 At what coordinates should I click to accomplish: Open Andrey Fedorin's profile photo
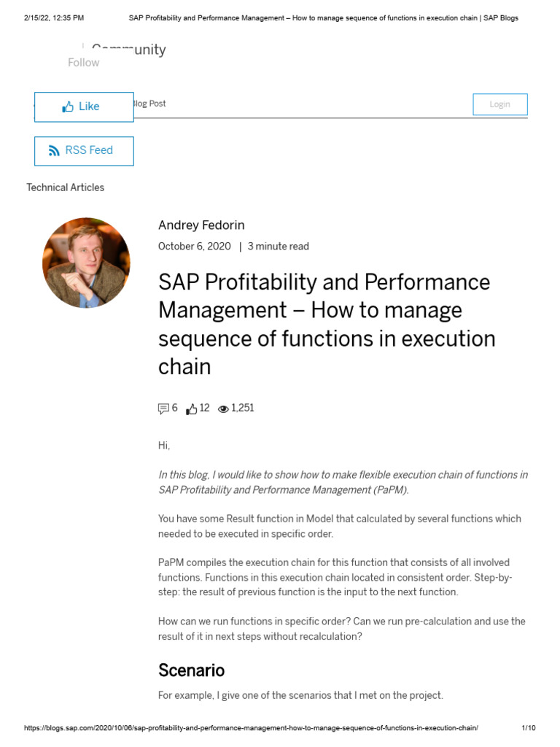(x=86, y=263)
